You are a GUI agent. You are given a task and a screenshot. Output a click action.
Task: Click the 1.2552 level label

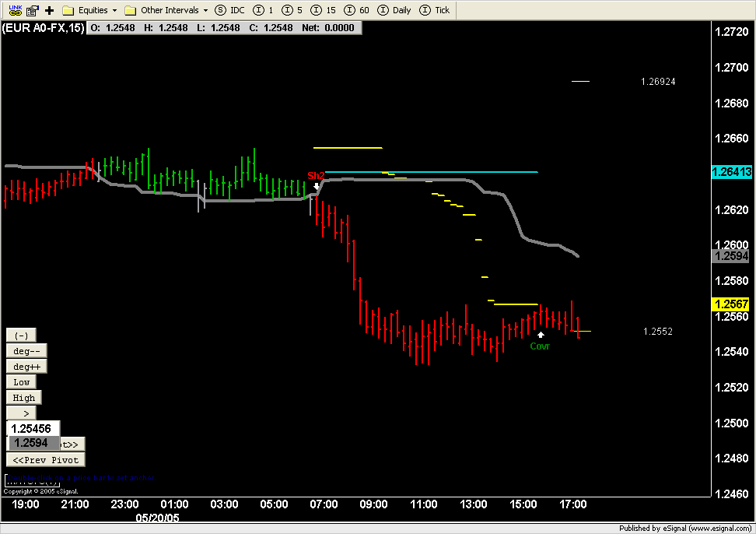click(x=658, y=332)
